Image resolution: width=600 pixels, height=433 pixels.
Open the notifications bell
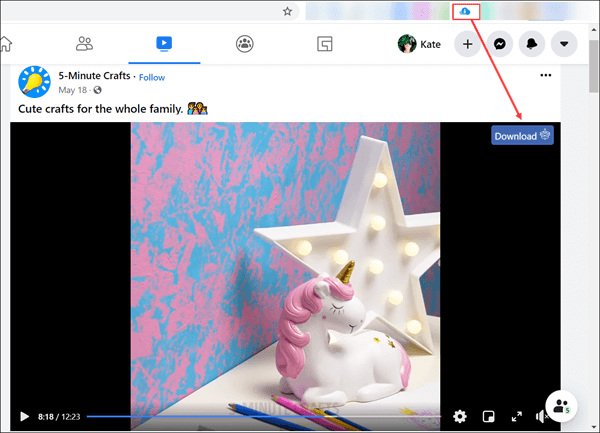click(x=532, y=44)
